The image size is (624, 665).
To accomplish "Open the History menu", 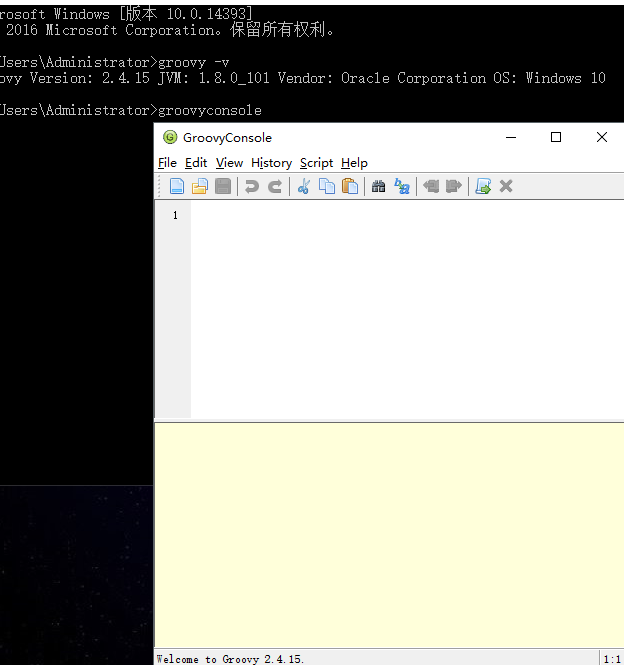I will point(271,163).
